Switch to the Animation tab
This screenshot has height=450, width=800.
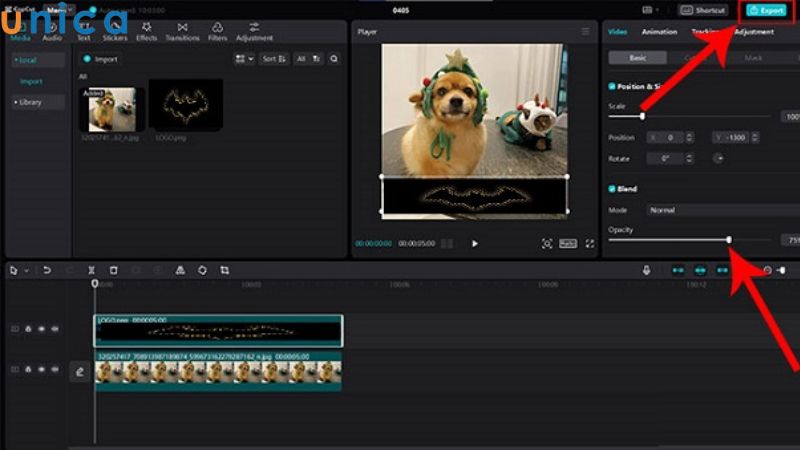point(659,32)
